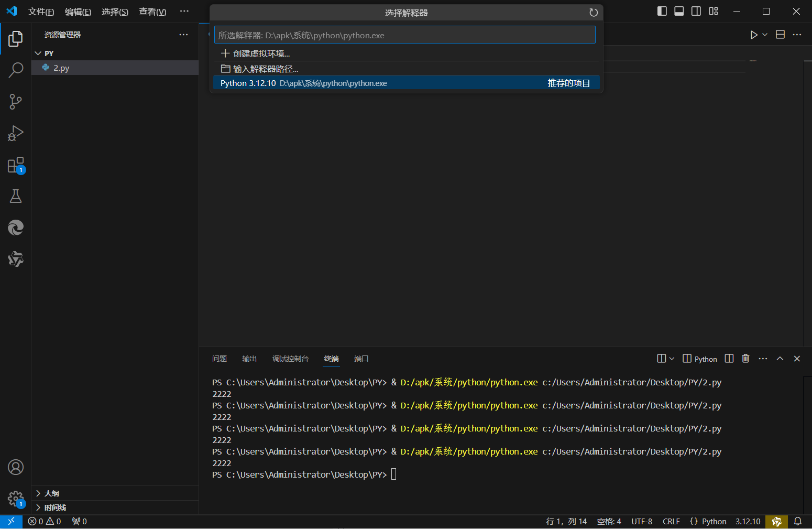Click the terminal vertical scrollbar
The width and height of the screenshot is (812, 529).
click(807, 445)
